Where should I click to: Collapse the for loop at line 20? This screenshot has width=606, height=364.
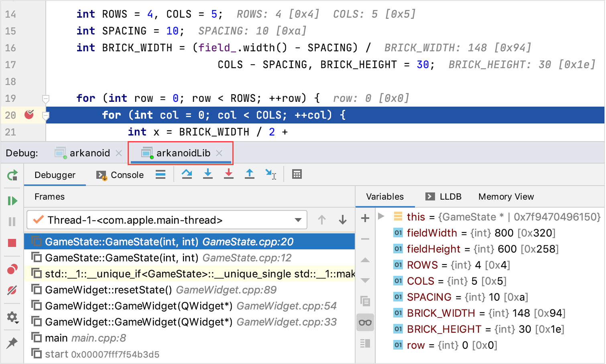tap(46, 116)
